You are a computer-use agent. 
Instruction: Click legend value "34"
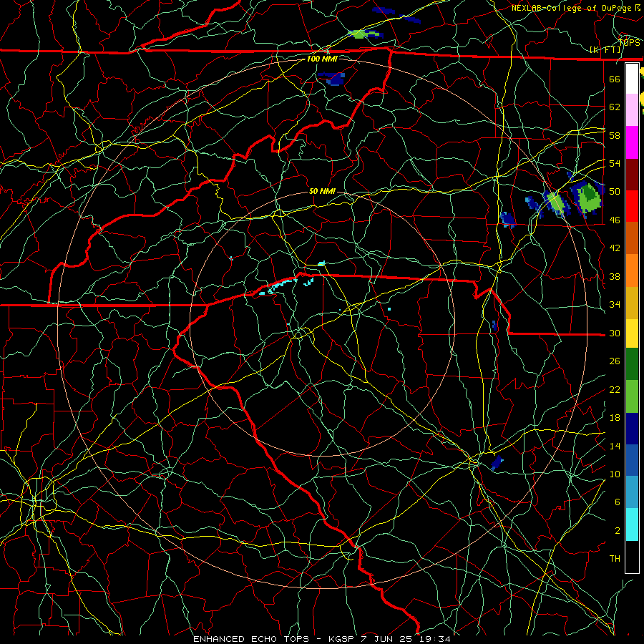pyautogui.click(x=615, y=304)
